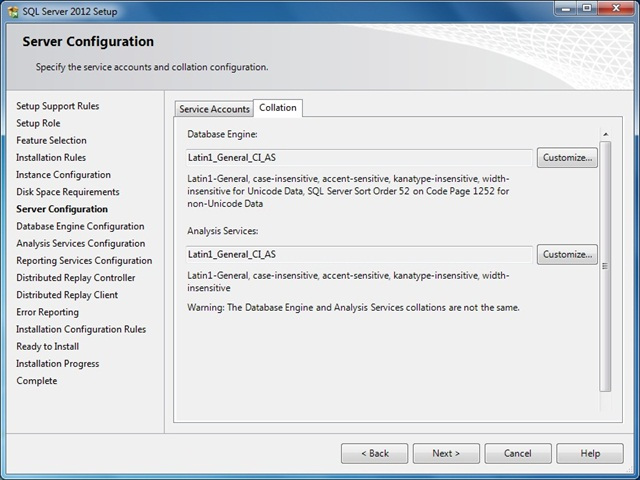The height and width of the screenshot is (480, 640).
Task: Select Distributed Replay Controller step
Action: [x=76, y=278]
